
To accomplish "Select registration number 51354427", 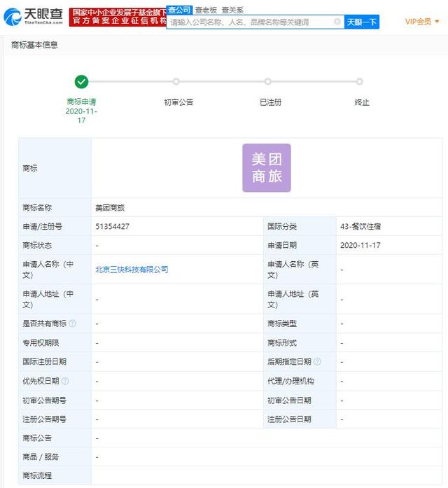I will tap(112, 227).
